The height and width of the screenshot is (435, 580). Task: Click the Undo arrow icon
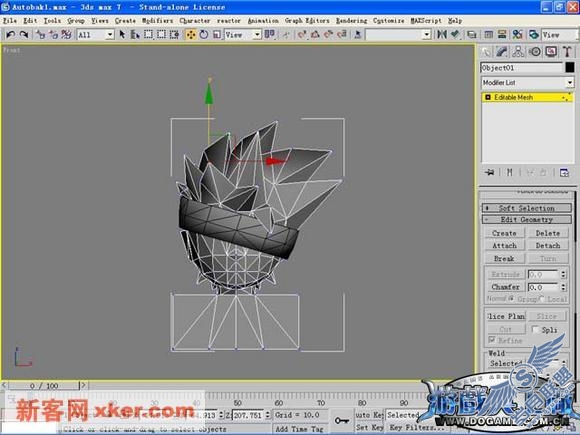coord(11,34)
